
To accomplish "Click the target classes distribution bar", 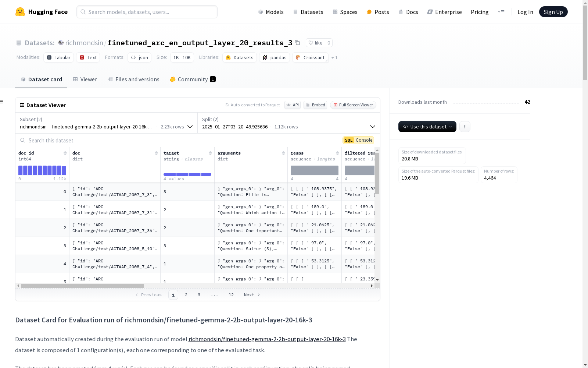I will [x=187, y=174].
